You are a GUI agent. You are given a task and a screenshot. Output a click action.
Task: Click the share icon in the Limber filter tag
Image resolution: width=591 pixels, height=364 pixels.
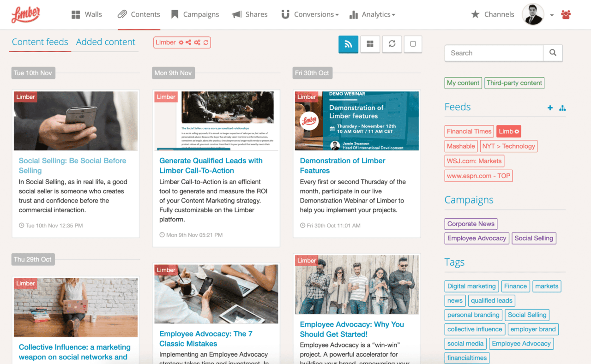tap(188, 42)
